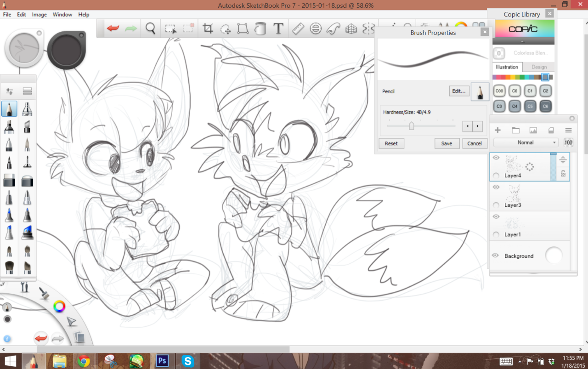Select the blue ink bottle brush

[x=27, y=232]
